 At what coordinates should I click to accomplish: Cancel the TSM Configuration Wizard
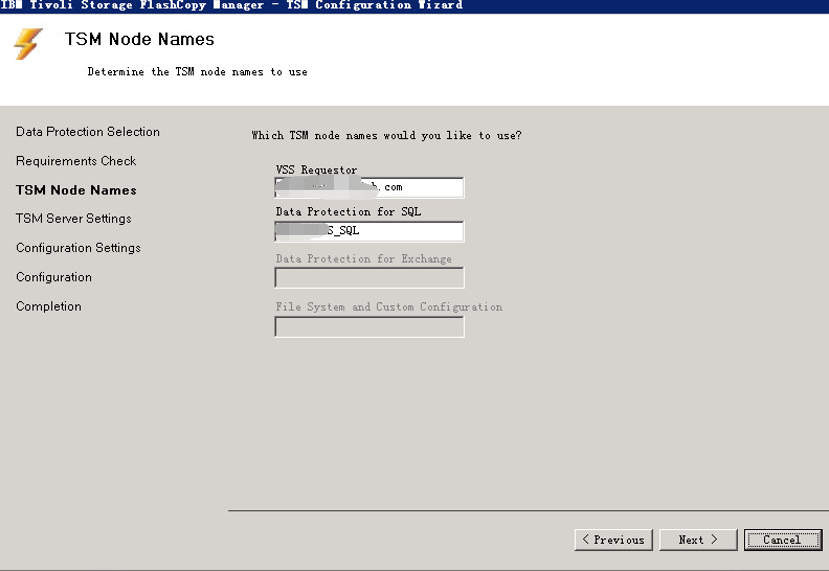(782, 540)
